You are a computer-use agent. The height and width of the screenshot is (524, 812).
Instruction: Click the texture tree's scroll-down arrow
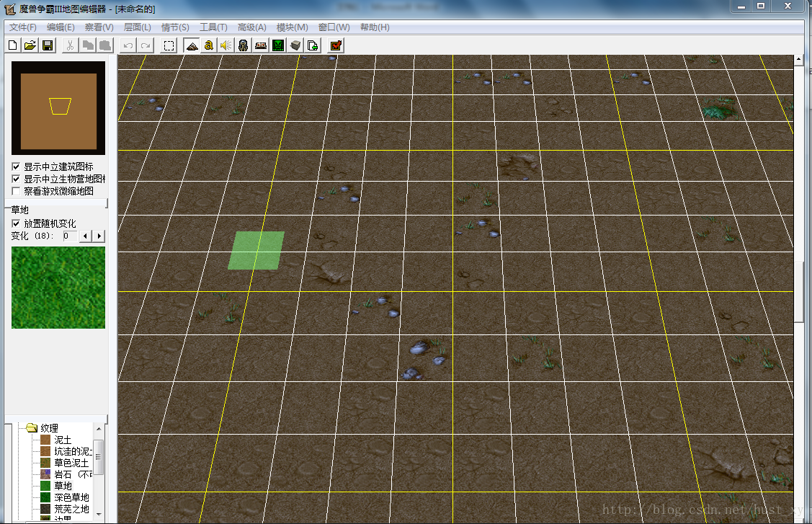[99, 514]
